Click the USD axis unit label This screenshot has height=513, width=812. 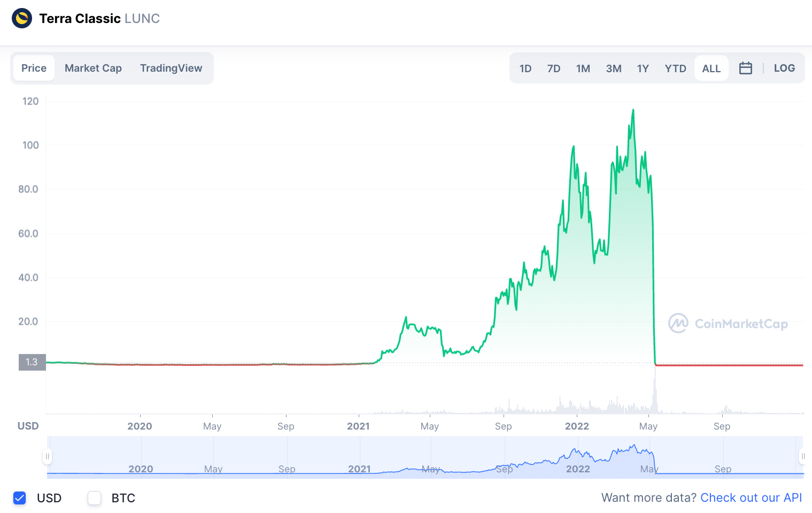[x=28, y=426]
